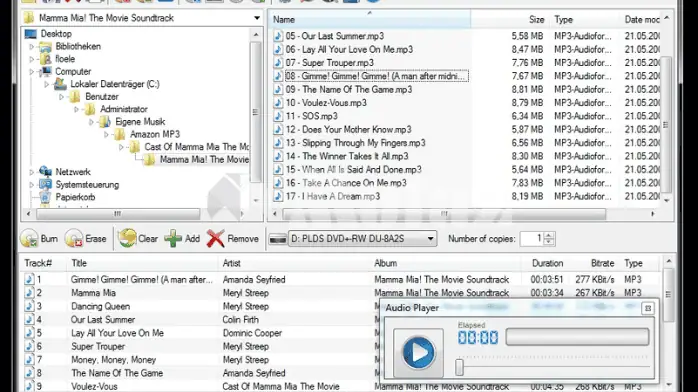698x392 pixels.
Task: Collapse the Benutzer folder node
Action: (62, 97)
